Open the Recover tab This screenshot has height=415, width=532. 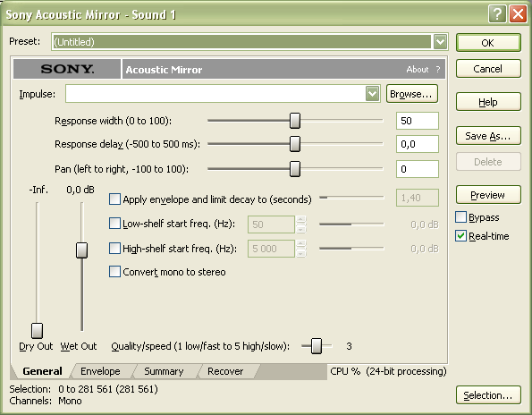point(225,371)
